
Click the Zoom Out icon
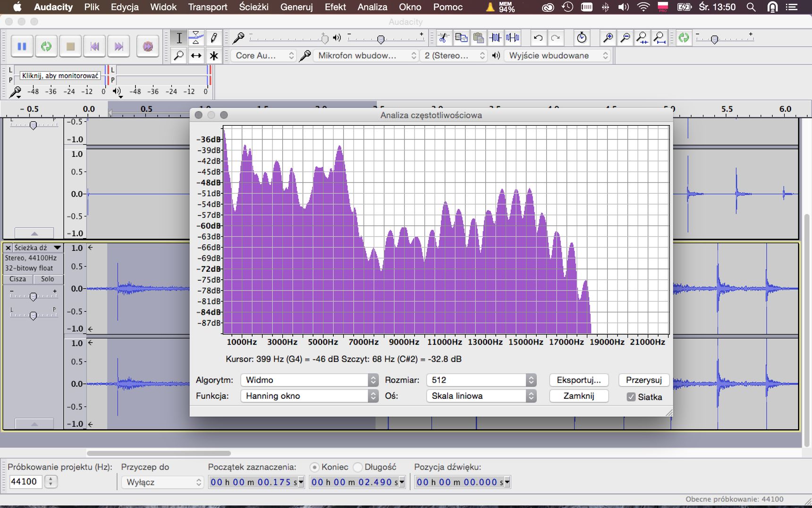pos(625,38)
